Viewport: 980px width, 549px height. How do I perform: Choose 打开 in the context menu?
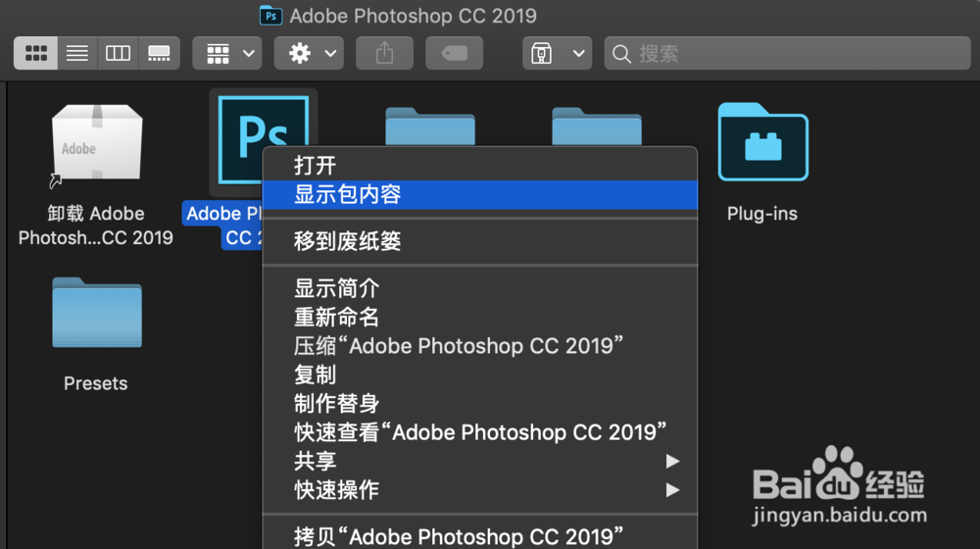click(316, 166)
